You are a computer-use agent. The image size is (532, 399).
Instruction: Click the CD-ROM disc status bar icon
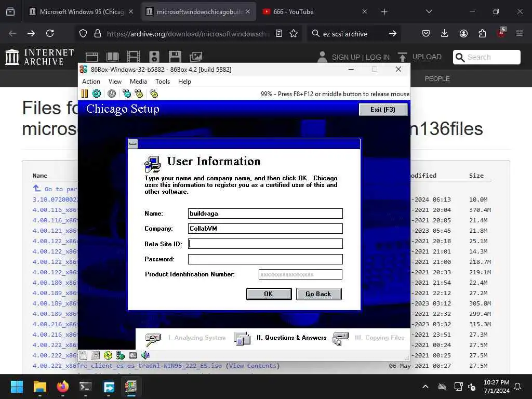pyautogui.click(x=108, y=355)
